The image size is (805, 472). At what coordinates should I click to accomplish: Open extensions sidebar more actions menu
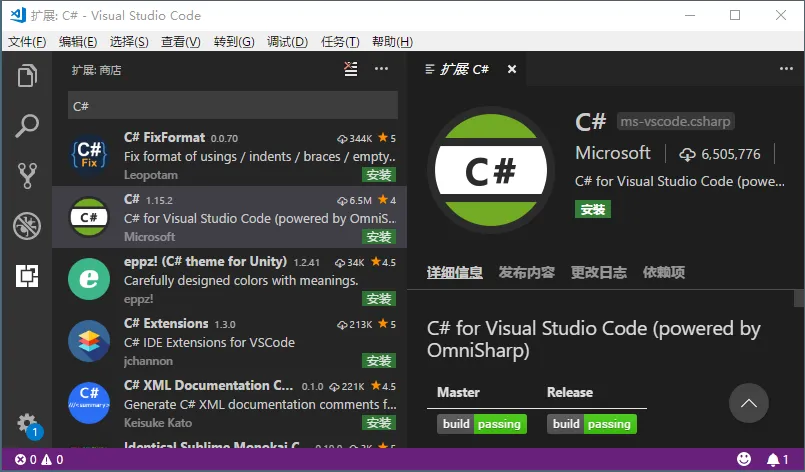pyautogui.click(x=381, y=69)
